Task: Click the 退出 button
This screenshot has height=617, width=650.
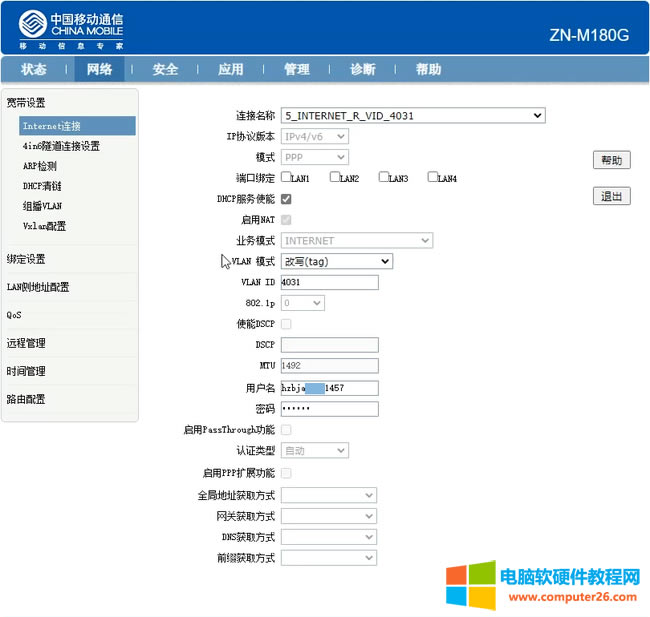Action: [x=611, y=196]
